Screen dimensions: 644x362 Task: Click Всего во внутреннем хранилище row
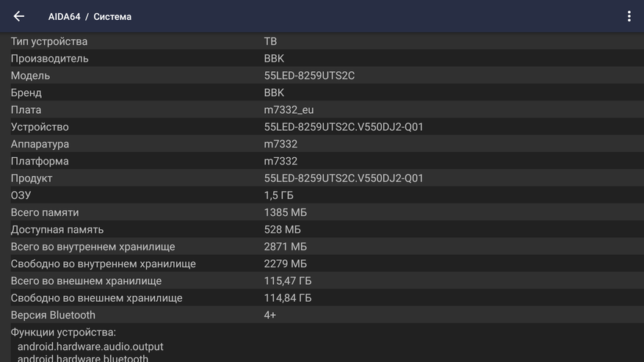(x=322, y=247)
